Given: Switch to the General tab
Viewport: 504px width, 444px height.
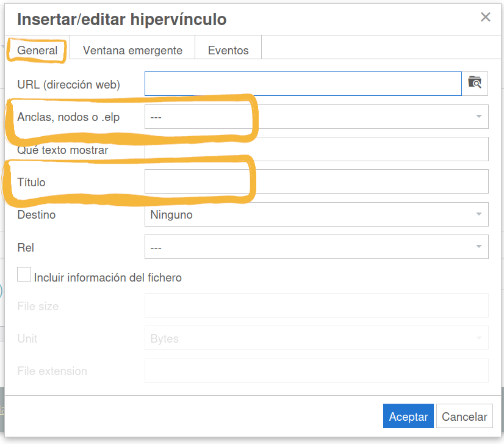Looking at the screenshot, I should click(x=37, y=50).
